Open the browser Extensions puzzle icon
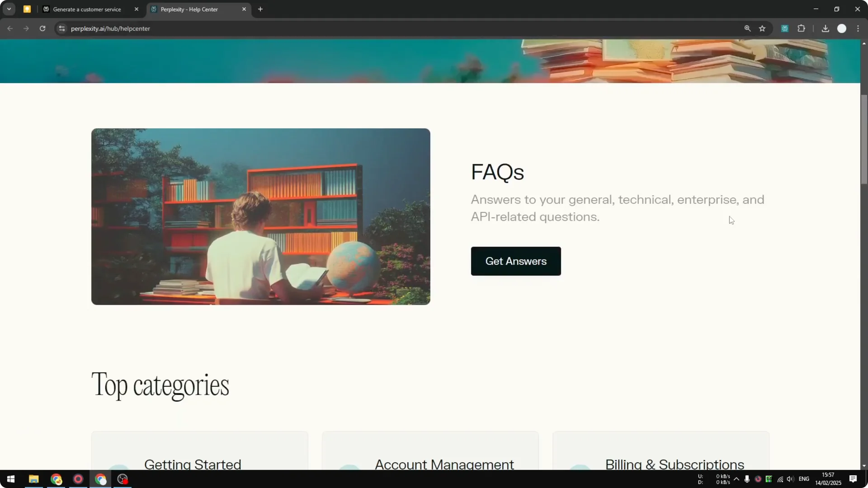Screen dimensions: 868x488 [x=802, y=28]
